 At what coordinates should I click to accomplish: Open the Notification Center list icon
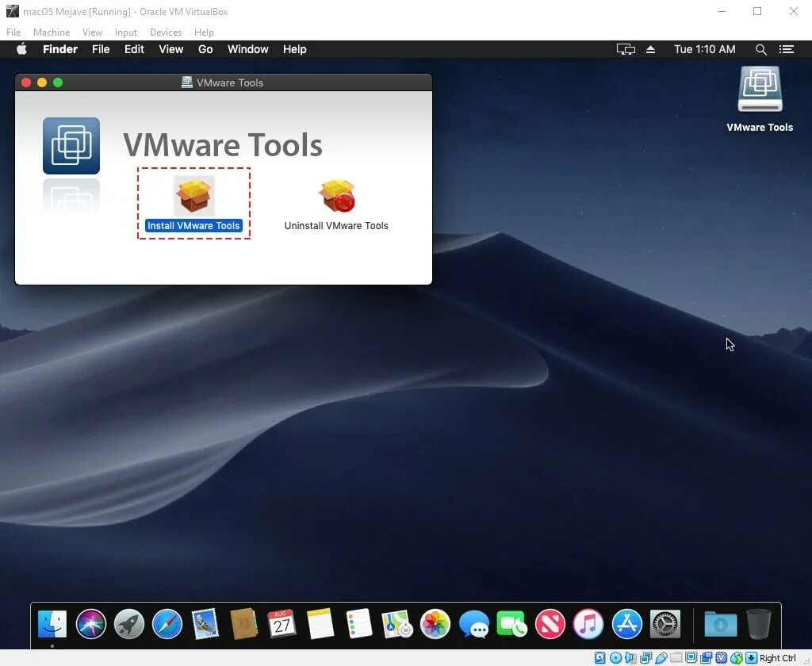click(x=787, y=49)
